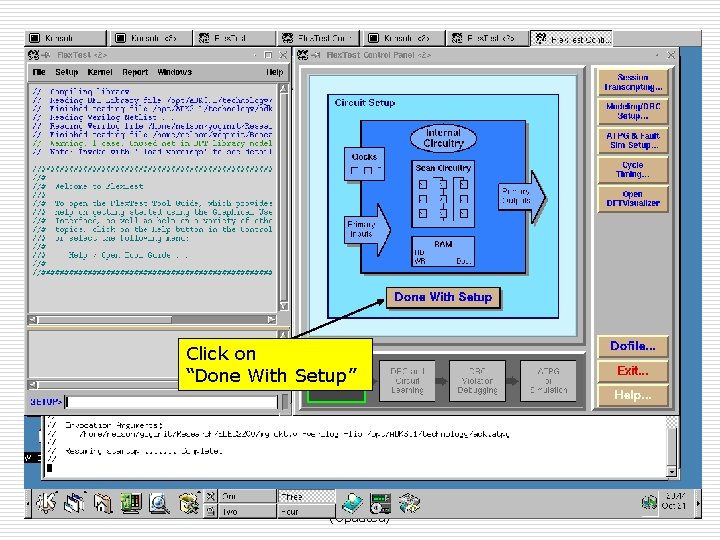This screenshot has width=720, height=540.
Task: Click Done With Setup button
Action: coord(443,297)
